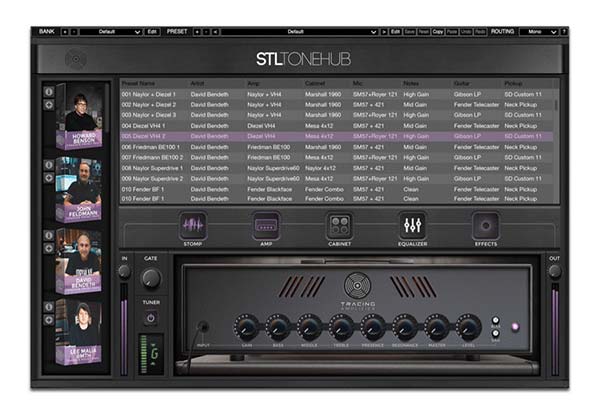Click the speaker logo in the header
The image size is (600, 420).
click(x=75, y=59)
